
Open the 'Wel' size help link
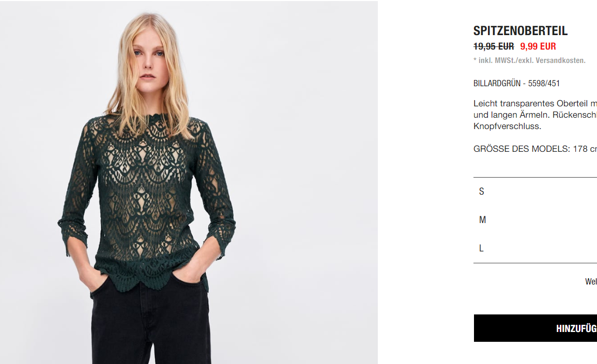coord(591,281)
